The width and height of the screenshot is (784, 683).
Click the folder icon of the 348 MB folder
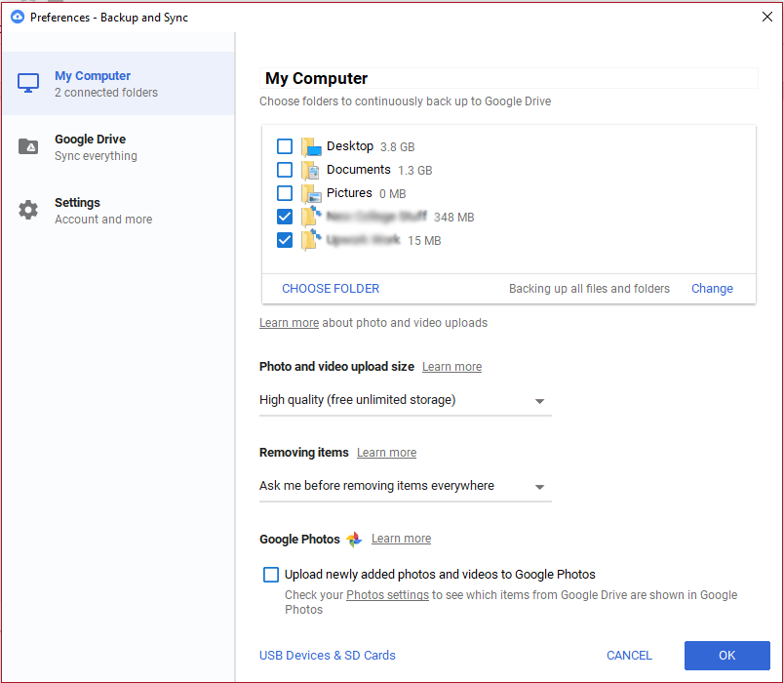coord(311,216)
